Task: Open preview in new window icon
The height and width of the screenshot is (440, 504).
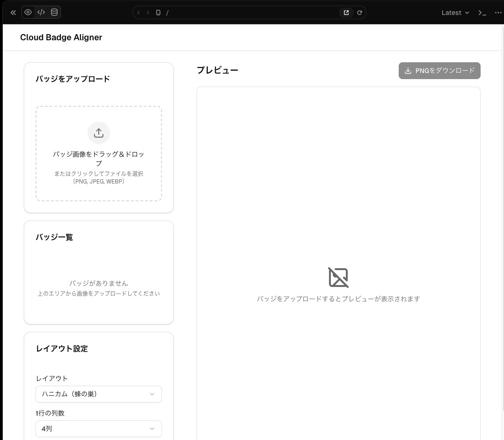Action: 346,13
